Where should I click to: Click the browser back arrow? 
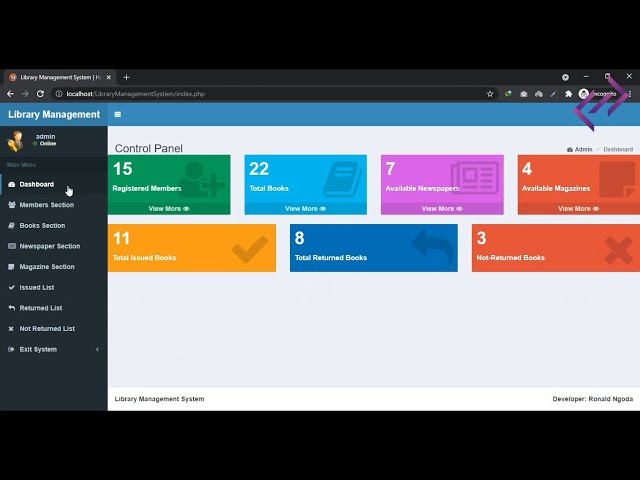click(x=10, y=94)
